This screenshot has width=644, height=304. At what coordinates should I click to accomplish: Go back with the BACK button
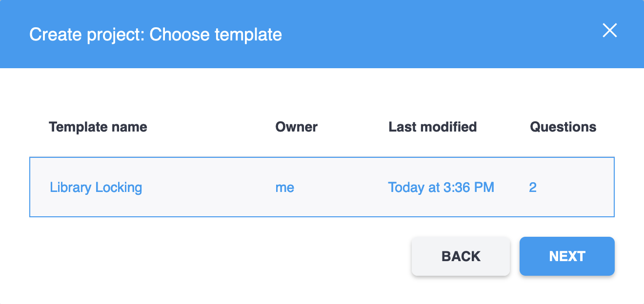tap(461, 257)
